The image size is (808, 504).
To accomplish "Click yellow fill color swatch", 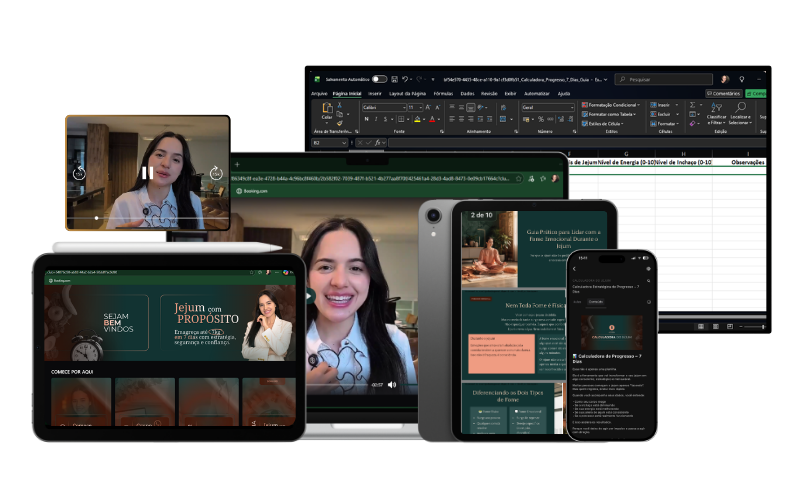I will click(x=417, y=119).
